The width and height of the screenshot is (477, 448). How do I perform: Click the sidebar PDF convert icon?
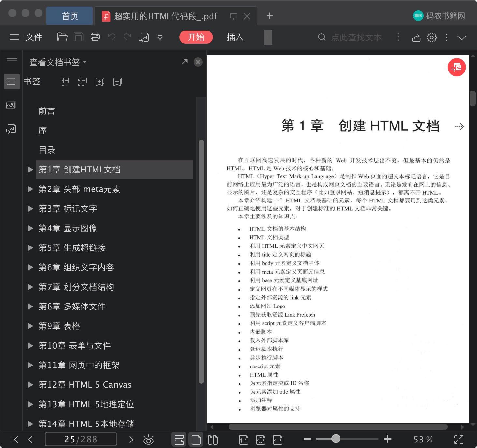[11, 129]
